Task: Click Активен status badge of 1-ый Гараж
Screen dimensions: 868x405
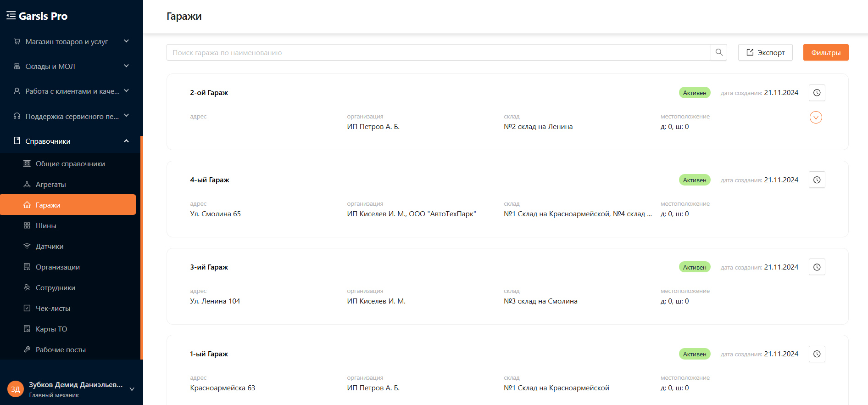Action: click(x=695, y=354)
